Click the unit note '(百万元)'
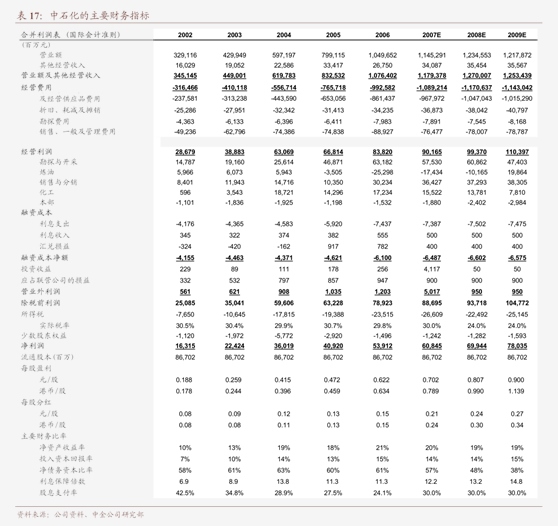 click(36, 45)
